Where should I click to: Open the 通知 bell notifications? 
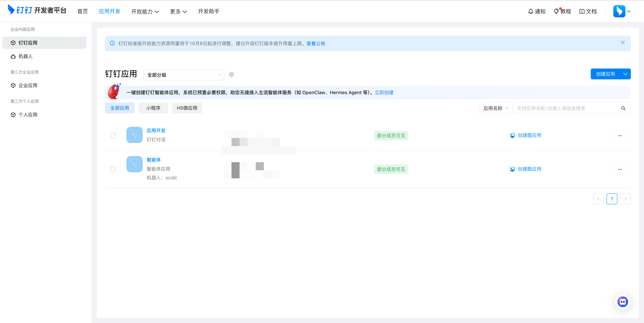point(536,11)
